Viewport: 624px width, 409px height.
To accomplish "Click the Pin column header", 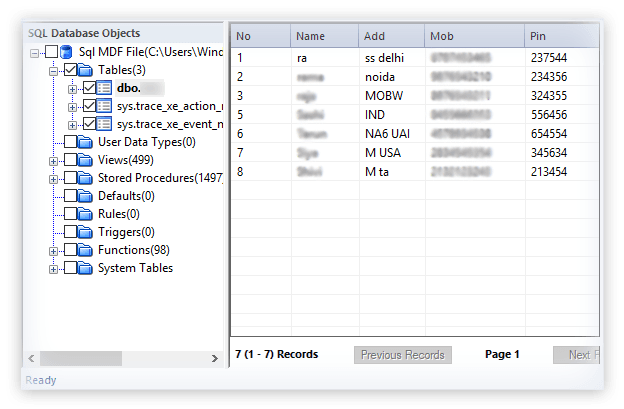I will pyautogui.click(x=560, y=36).
